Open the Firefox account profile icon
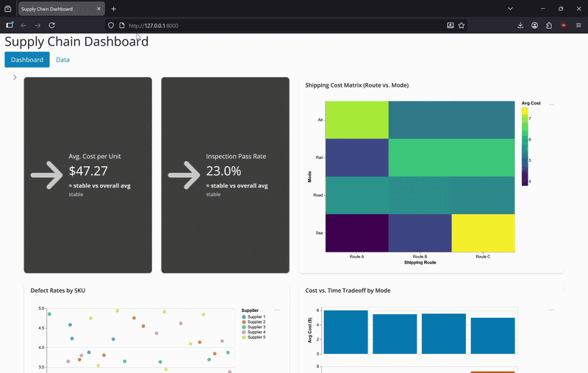The width and height of the screenshot is (588, 373). [534, 25]
